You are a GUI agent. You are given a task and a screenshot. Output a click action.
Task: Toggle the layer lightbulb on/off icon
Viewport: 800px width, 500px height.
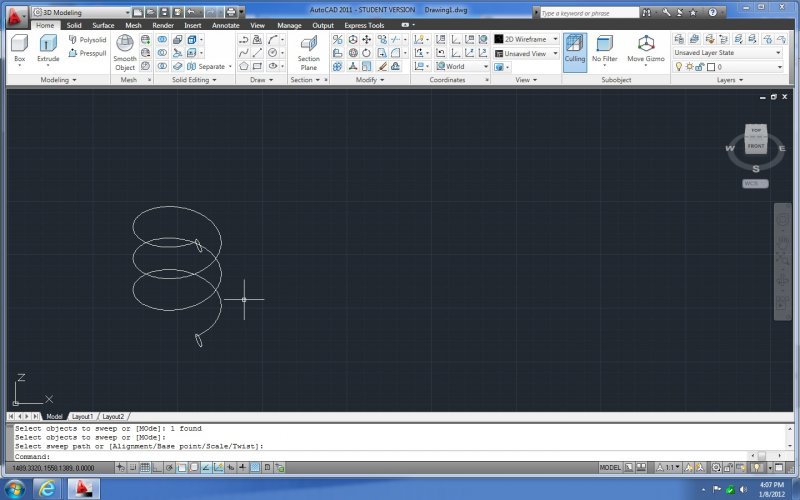[x=678, y=67]
